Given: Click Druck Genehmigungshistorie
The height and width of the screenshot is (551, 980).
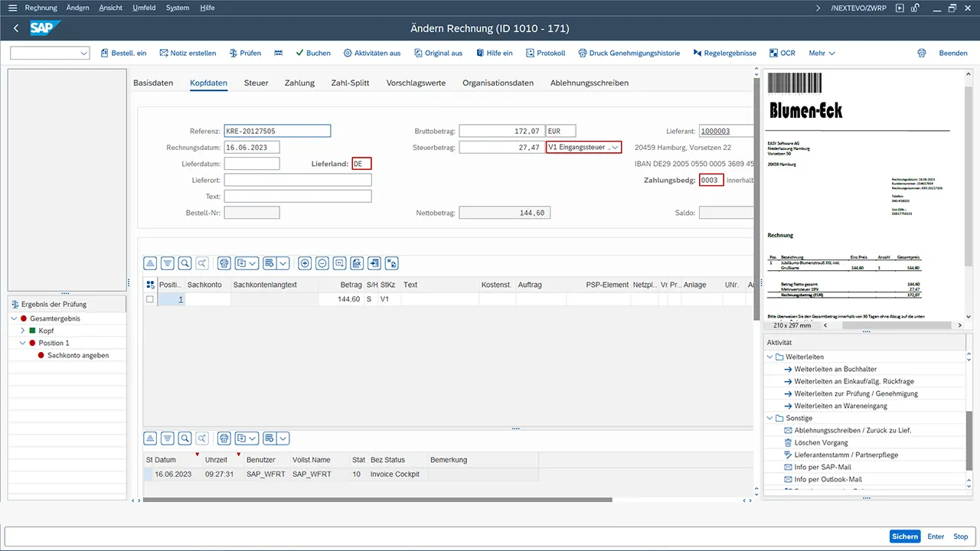Looking at the screenshot, I should coord(629,53).
